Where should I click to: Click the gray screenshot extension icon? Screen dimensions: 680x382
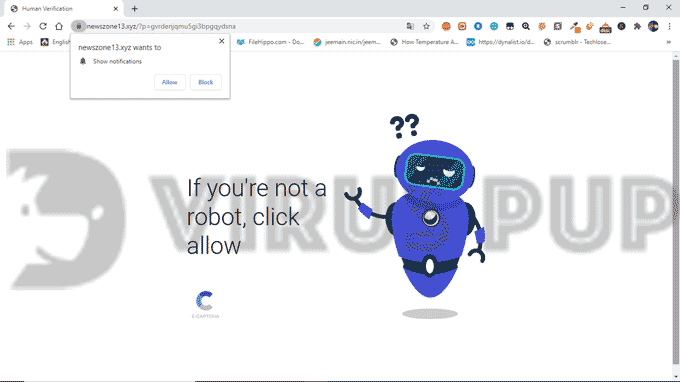tap(558, 26)
